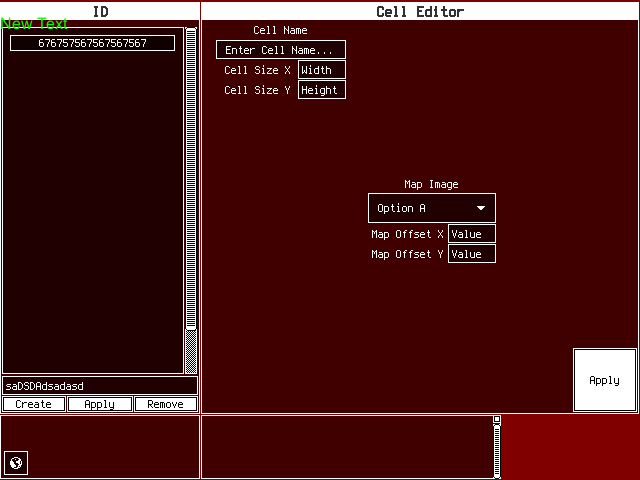
Task: Focus the Cell Size Y Height field
Action: coord(322,90)
